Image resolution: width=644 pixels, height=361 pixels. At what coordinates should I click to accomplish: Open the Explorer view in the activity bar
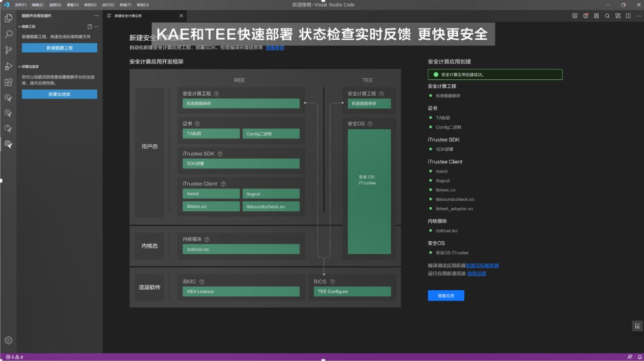pos(8,17)
